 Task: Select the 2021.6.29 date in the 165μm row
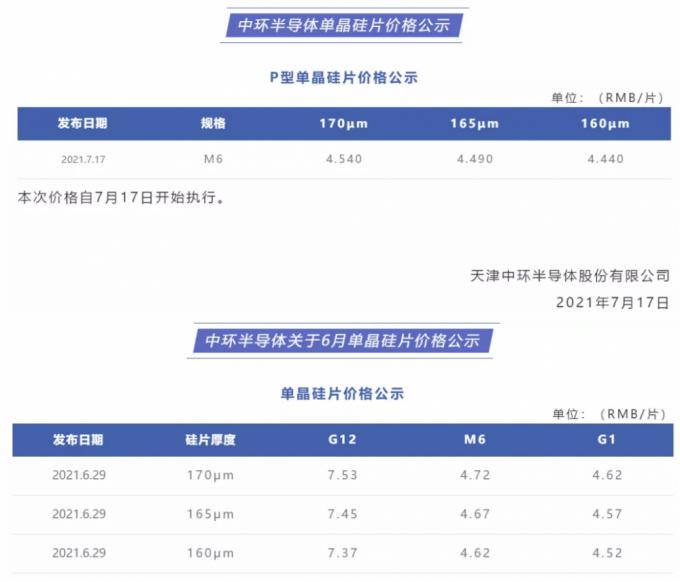79,514
